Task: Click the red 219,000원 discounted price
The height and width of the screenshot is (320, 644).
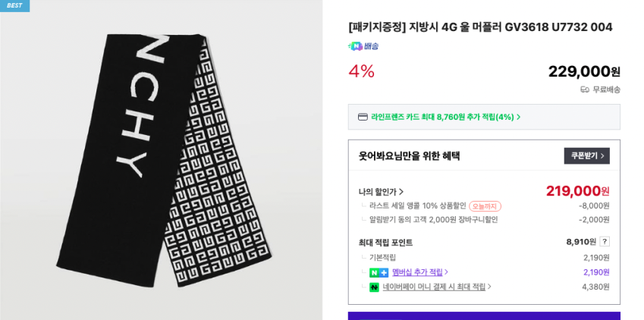Action: [577, 191]
